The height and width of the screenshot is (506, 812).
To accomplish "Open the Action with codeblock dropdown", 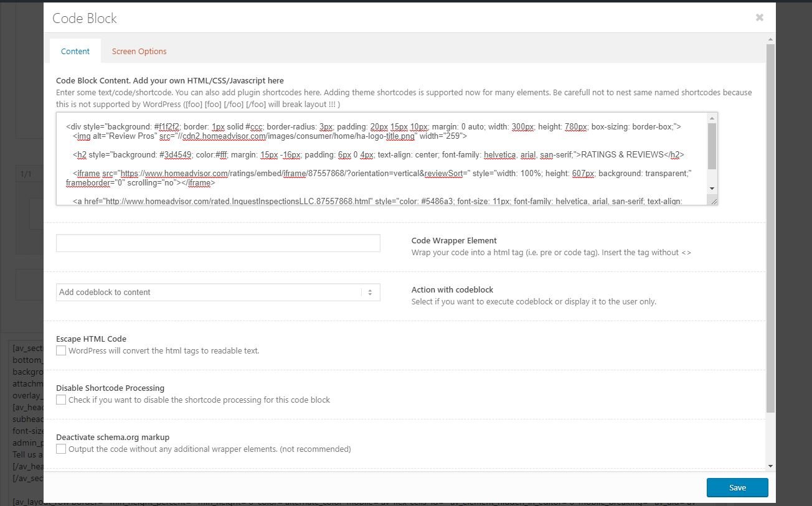I will click(x=218, y=292).
